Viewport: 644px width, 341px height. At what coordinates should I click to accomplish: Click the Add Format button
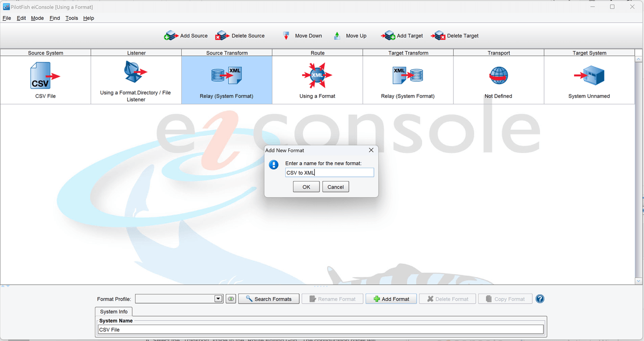pos(391,299)
